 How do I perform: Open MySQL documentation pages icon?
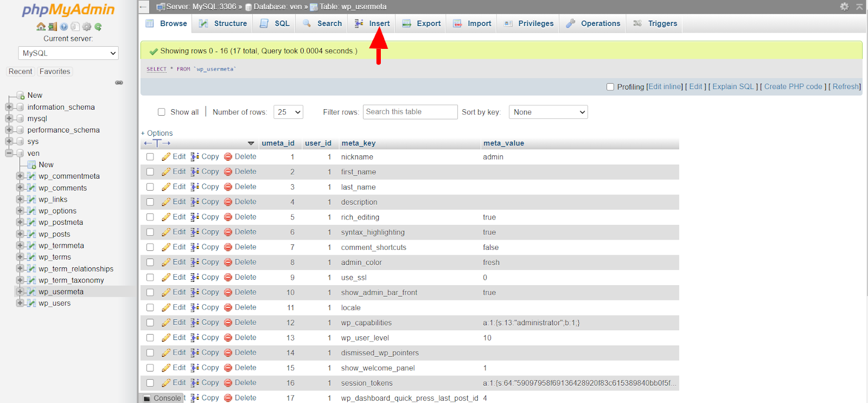point(75,27)
